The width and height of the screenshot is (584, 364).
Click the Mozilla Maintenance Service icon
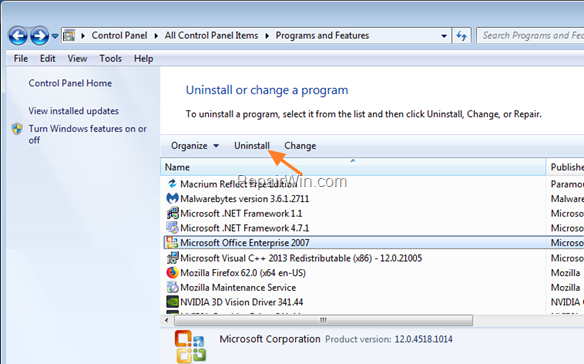pyautogui.click(x=172, y=287)
